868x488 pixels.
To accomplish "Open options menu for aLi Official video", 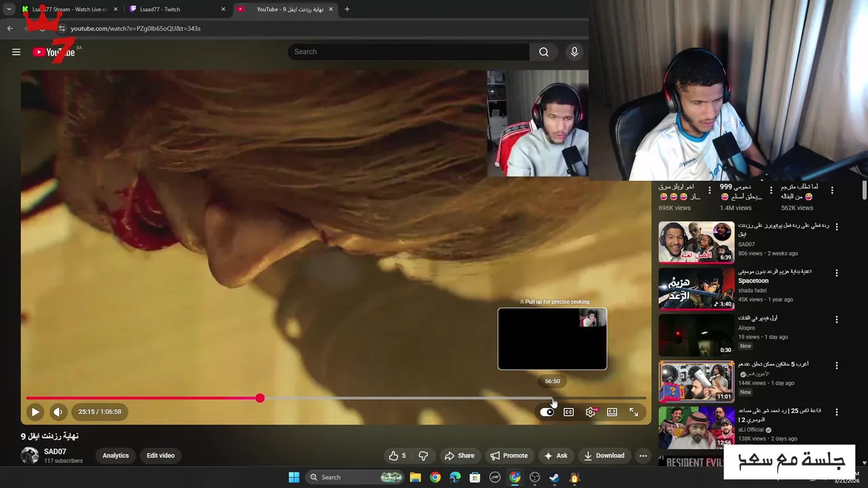I will (x=837, y=411).
